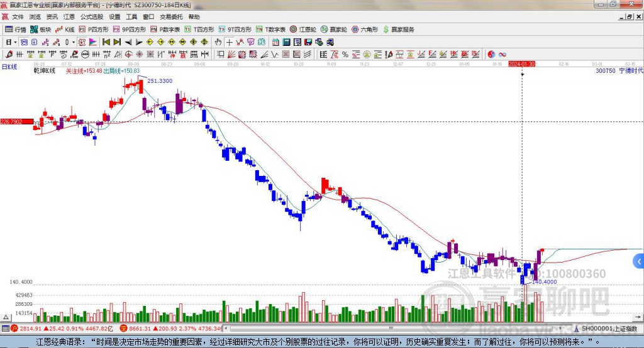Click the 251.3300 high price label

(x=160, y=81)
